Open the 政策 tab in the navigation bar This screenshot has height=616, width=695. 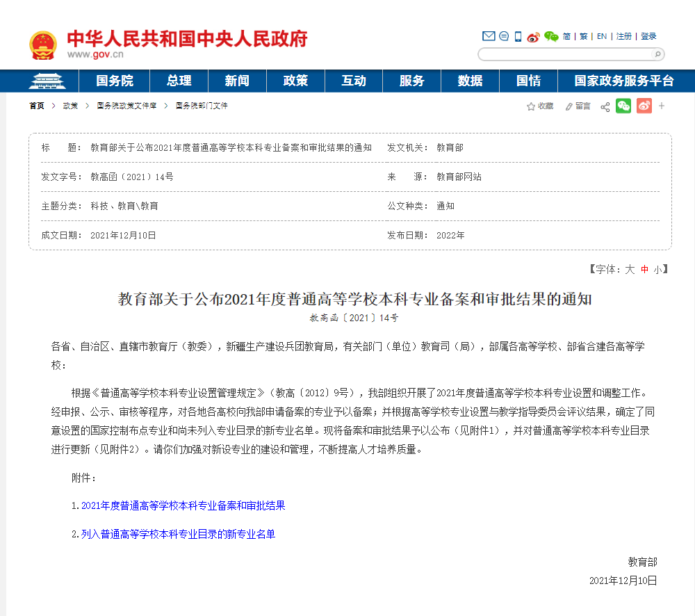(x=295, y=81)
